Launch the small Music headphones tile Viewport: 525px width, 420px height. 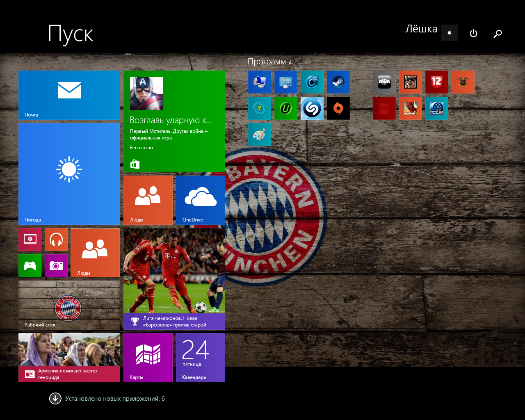click(x=56, y=240)
